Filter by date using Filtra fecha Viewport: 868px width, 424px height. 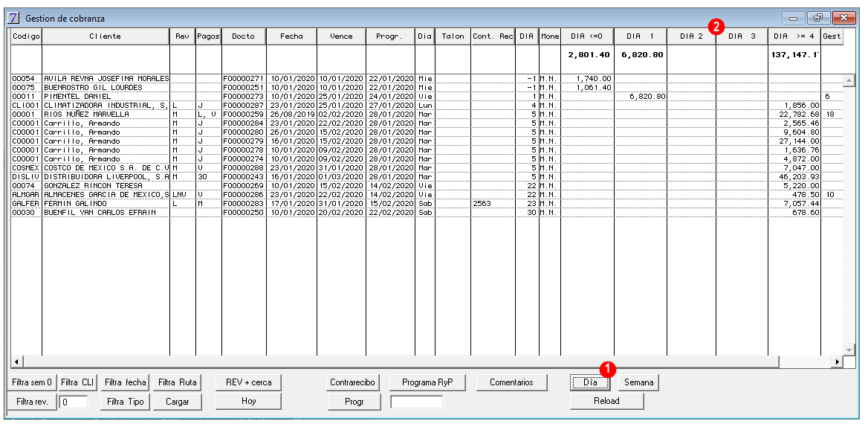point(125,382)
